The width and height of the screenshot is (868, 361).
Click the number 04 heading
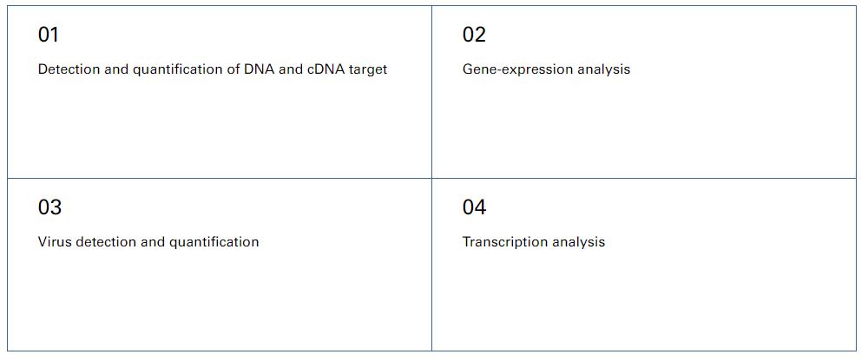(475, 207)
